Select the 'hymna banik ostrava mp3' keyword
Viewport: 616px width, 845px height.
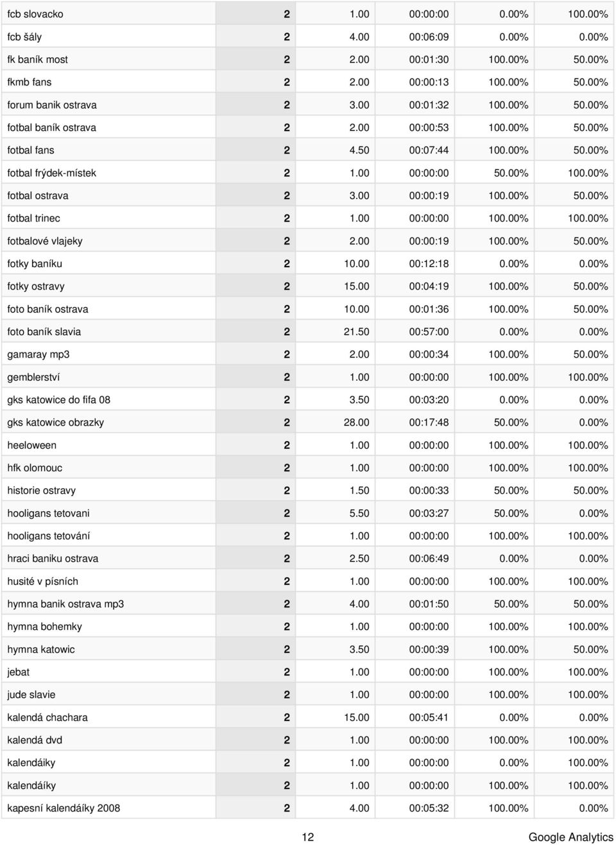pyautogui.click(x=66, y=604)
